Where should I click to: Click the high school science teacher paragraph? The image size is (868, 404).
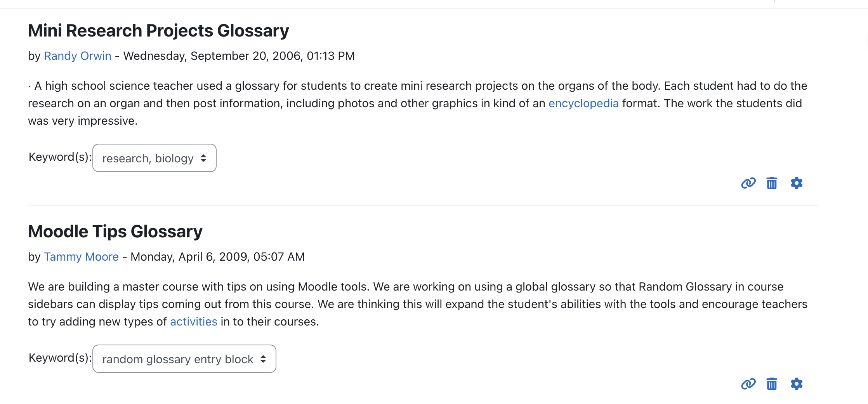click(418, 103)
